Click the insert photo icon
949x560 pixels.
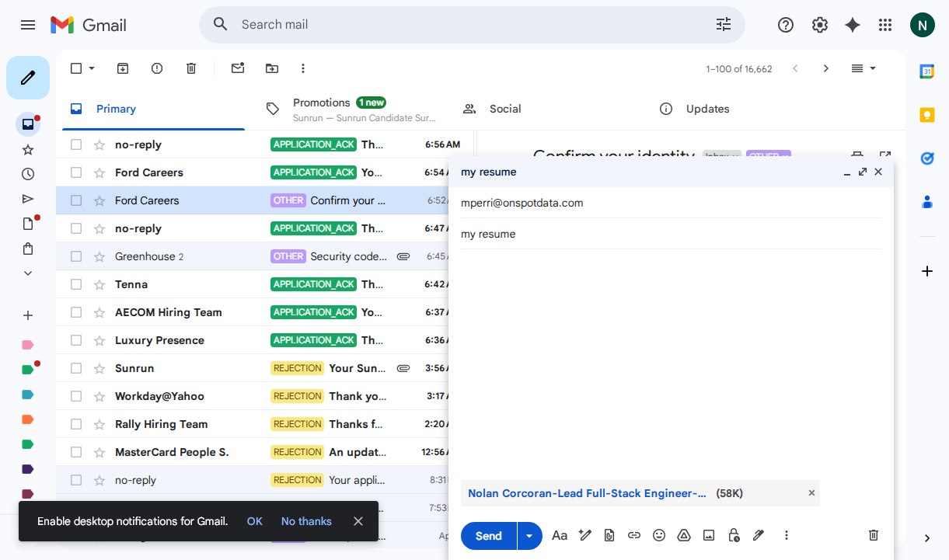coord(709,535)
